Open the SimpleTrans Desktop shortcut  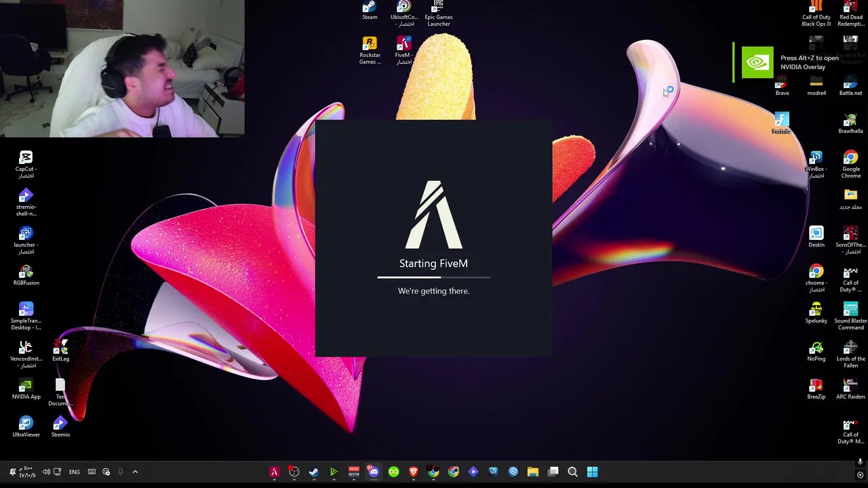26,317
